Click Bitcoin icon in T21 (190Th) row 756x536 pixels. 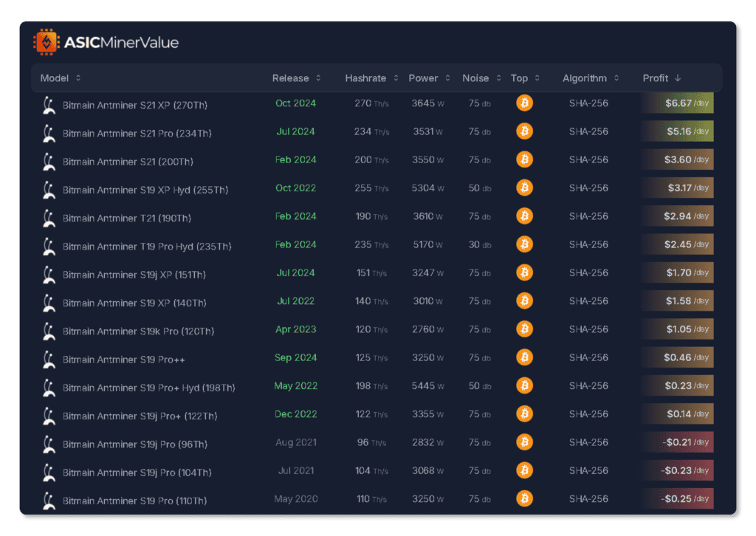[x=525, y=216]
